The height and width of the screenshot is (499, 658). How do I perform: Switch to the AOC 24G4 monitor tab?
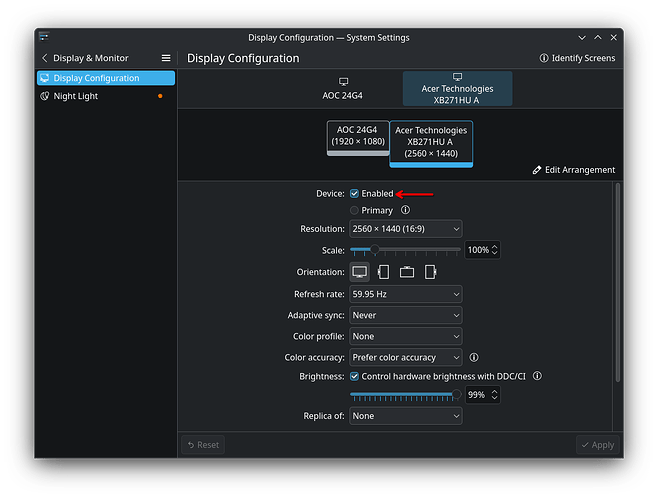(x=342, y=89)
